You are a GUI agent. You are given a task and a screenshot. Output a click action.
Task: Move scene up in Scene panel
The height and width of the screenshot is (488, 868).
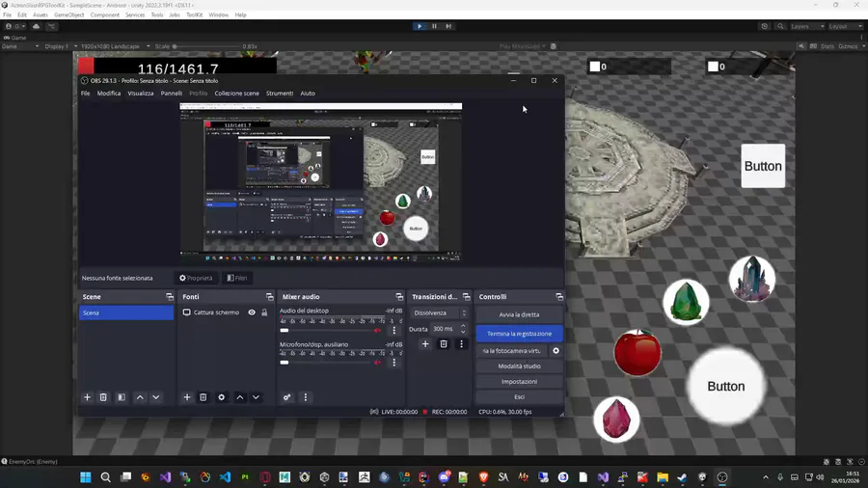140,397
